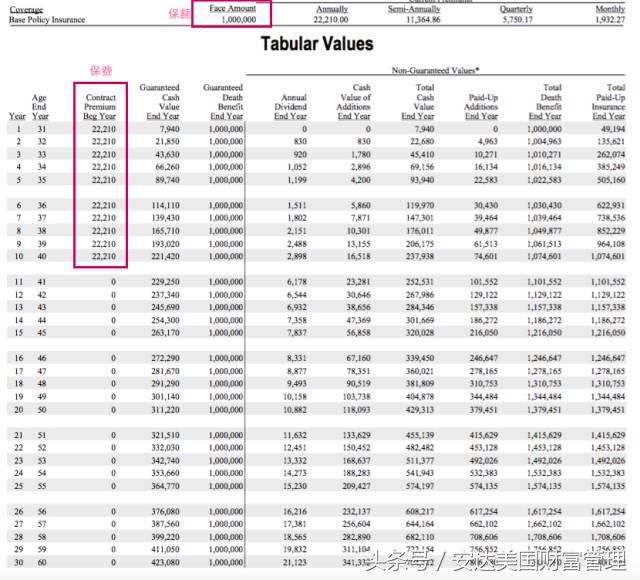This screenshot has width=640, height=580.
Task: Click the 'Paid-Up Additions End Year' column header
Action: coord(481,107)
